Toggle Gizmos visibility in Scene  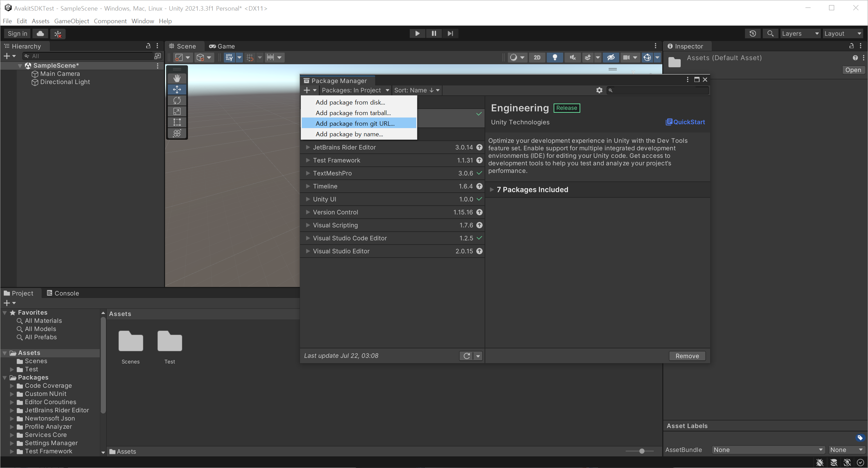click(x=647, y=57)
